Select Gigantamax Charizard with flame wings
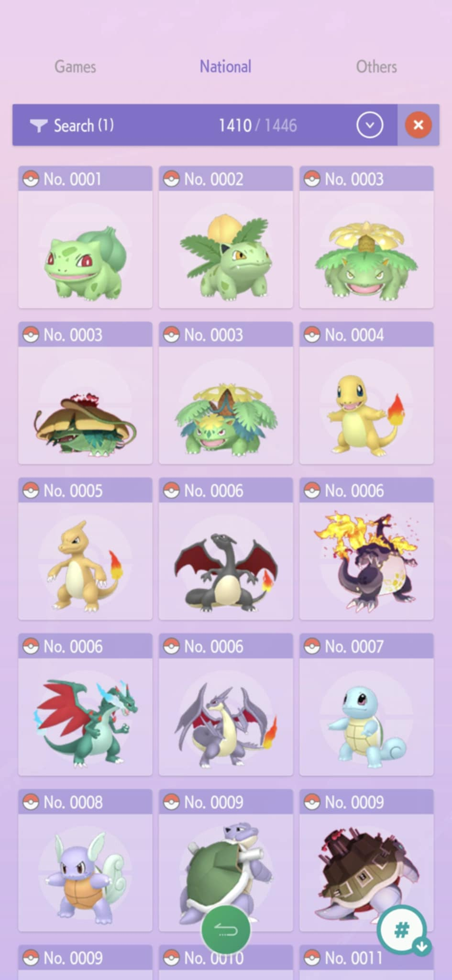This screenshot has height=980, width=452. [366, 549]
